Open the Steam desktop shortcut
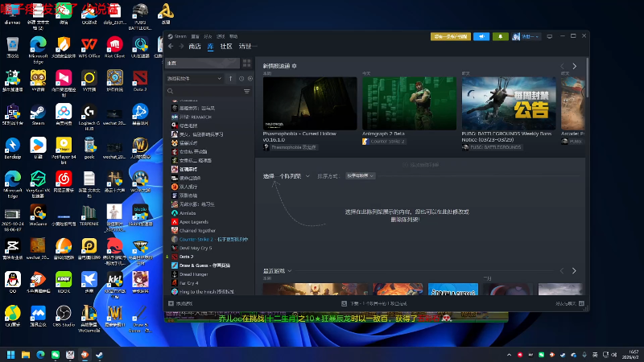 coord(38,115)
